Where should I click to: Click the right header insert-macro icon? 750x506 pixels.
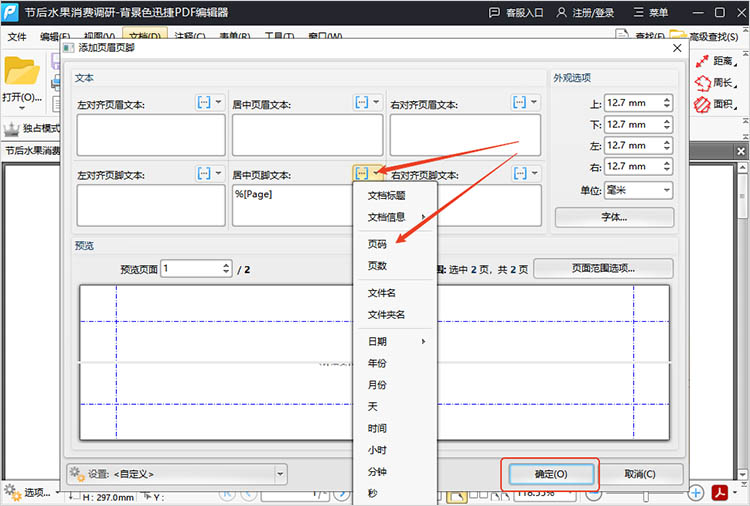tap(519, 103)
